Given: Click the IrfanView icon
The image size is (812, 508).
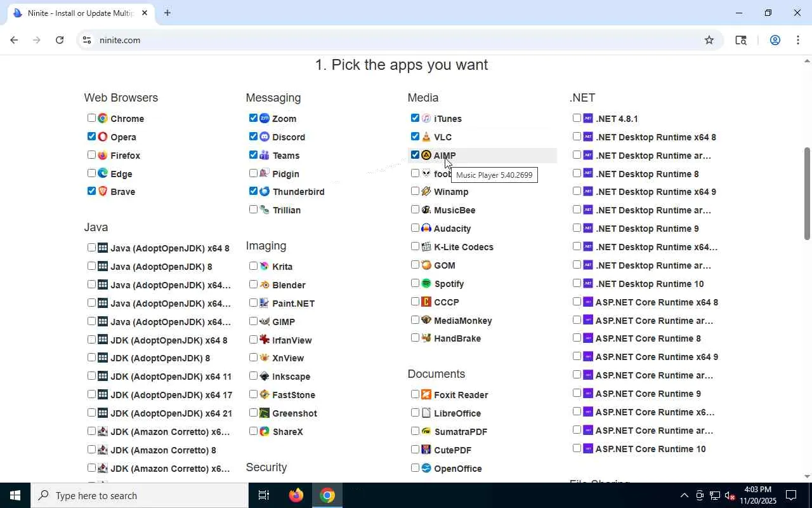Looking at the screenshot, I should click(x=265, y=340).
